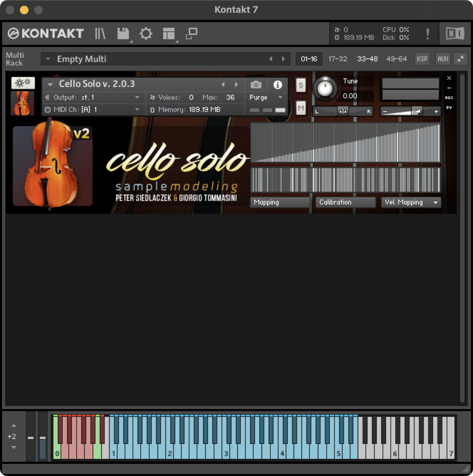Select previous multi with left arrow

point(270,59)
